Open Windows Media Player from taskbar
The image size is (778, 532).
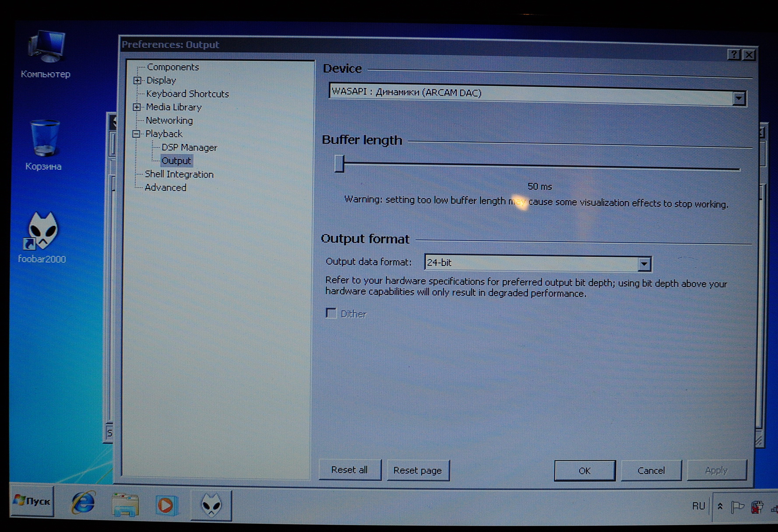167,505
